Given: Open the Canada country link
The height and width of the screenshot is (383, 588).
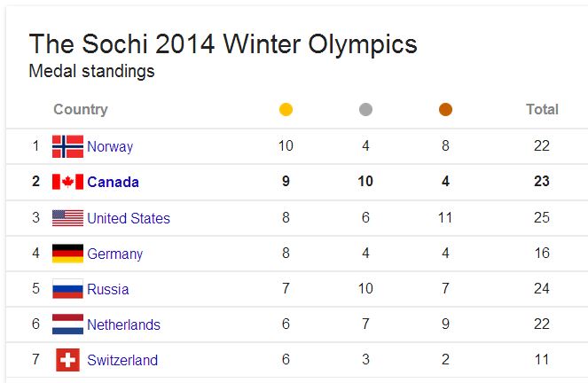Looking at the screenshot, I should tap(113, 183).
